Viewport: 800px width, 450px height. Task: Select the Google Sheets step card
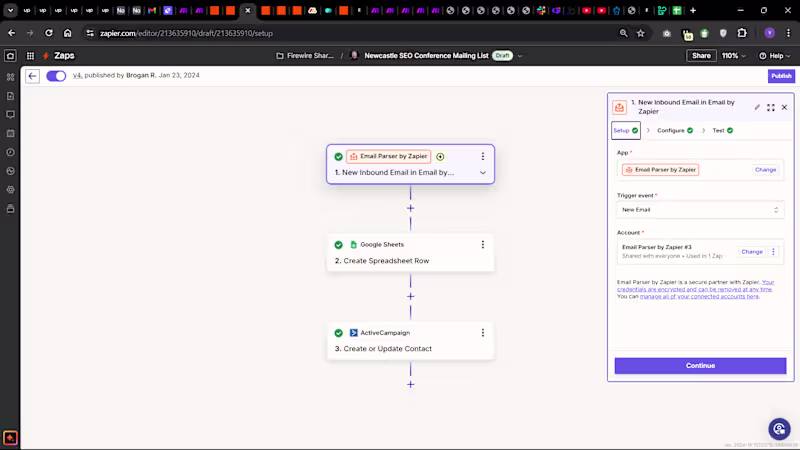coord(410,253)
